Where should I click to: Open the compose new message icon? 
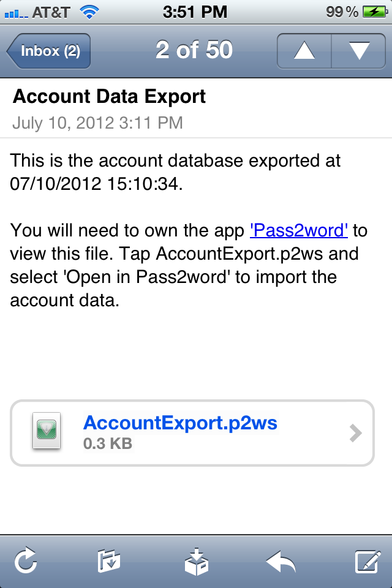coord(367,560)
